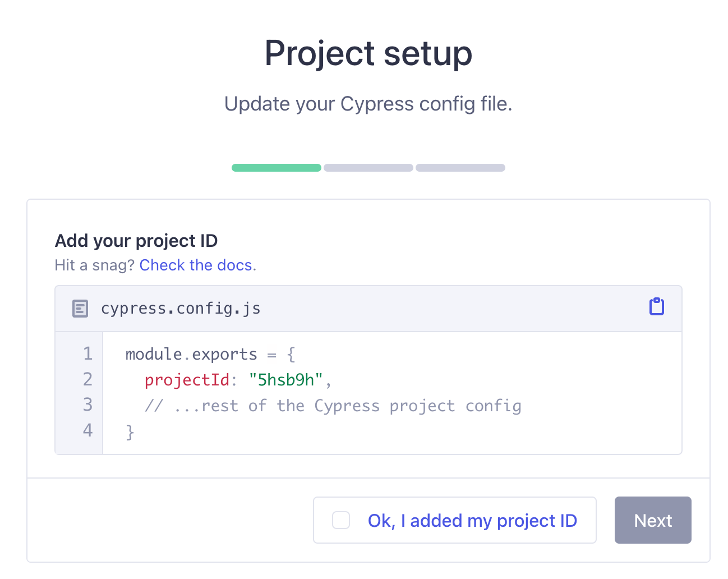Screen dimensions: 728x579
Task: Click the "Ok, I added my project ID" label
Action: [472, 521]
